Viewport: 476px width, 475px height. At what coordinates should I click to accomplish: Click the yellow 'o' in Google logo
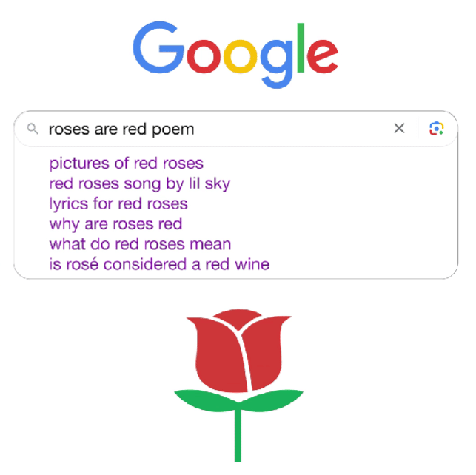pos(240,56)
